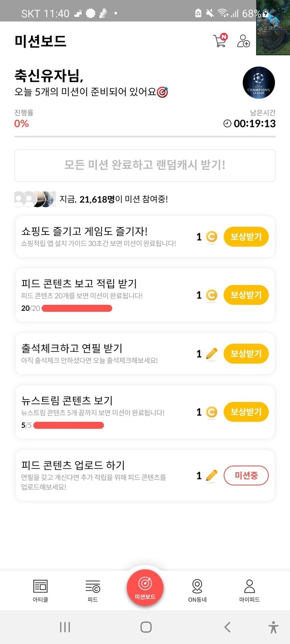Open the 아티클 tab
This screenshot has height=644, width=290.
point(40,591)
